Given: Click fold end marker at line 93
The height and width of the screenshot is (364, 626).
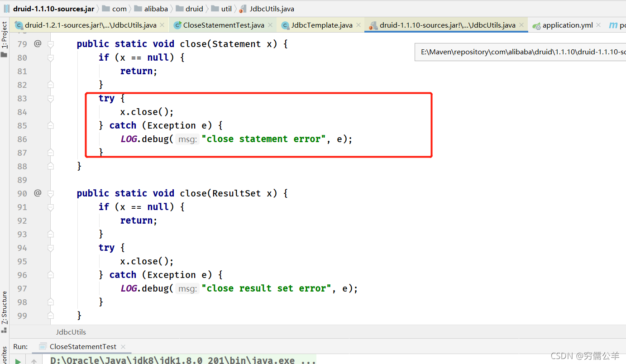Looking at the screenshot, I should [51, 234].
